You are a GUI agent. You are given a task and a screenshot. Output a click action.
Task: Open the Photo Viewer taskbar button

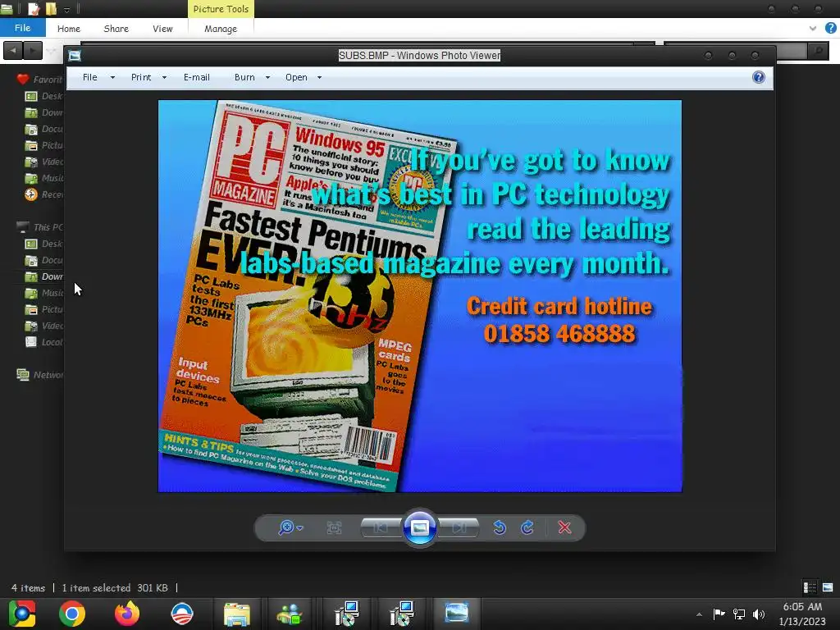coord(456,614)
